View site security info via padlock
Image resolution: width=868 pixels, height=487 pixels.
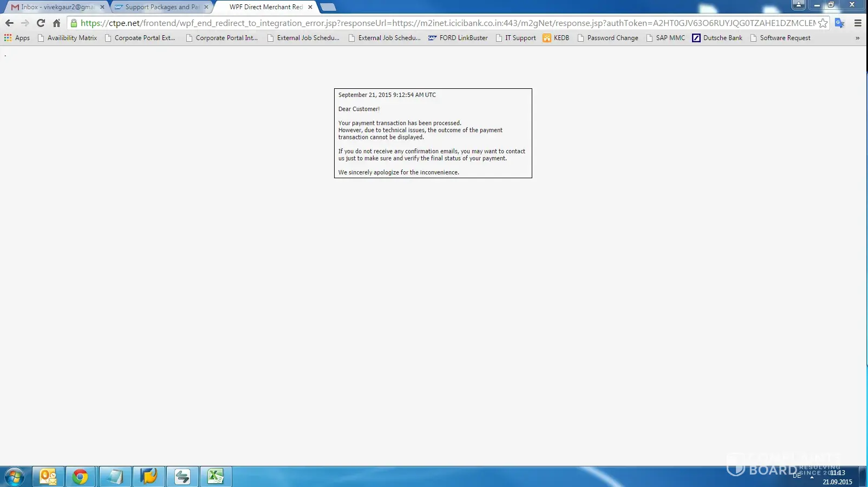[x=74, y=23]
